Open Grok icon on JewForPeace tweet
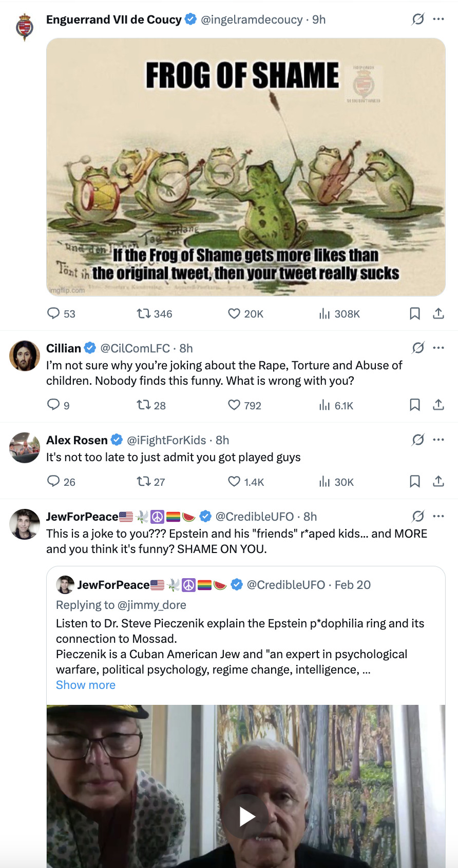 (x=418, y=516)
